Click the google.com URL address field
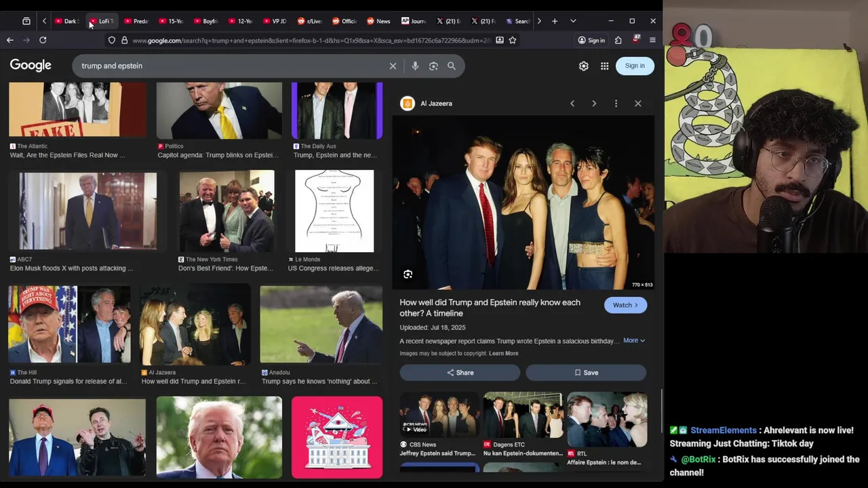Screen dimensions: 868x488 tap(311, 41)
